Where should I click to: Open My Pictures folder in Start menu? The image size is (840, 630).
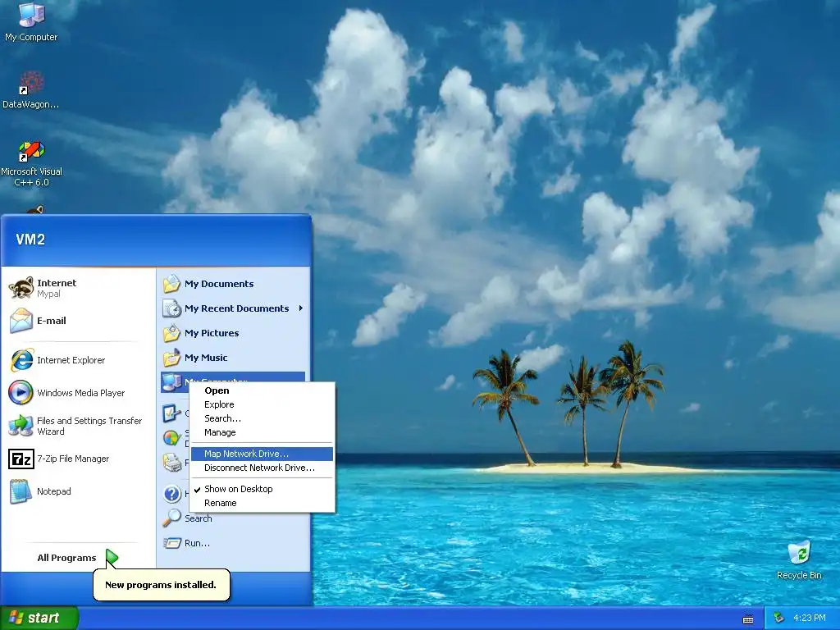click(x=233, y=333)
